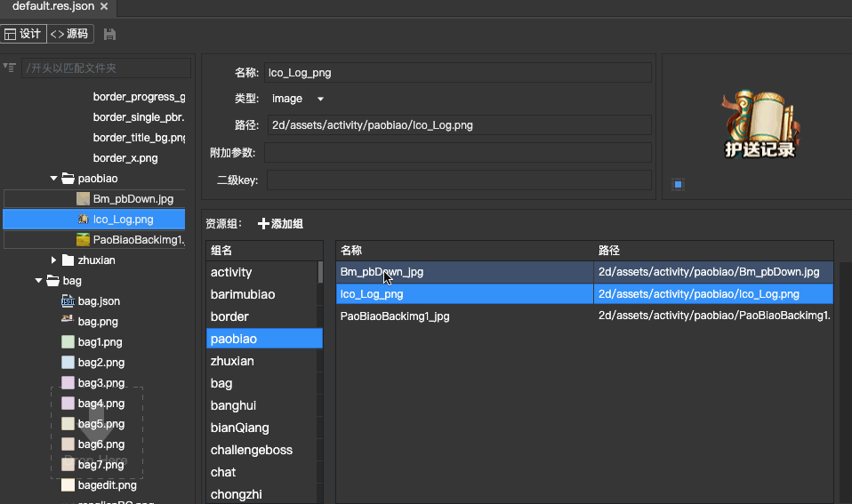The height and width of the screenshot is (504, 852).
Task: Select the bianQiang group
Action: click(261, 428)
